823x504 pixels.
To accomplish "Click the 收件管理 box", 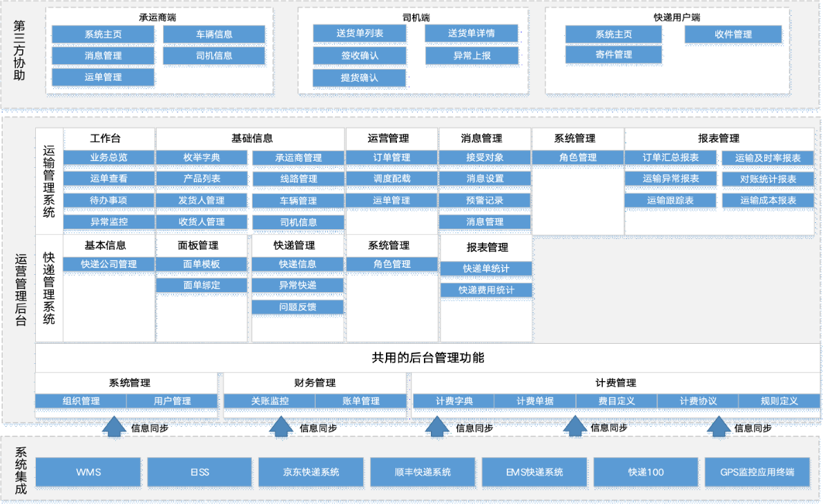I will click(733, 34).
